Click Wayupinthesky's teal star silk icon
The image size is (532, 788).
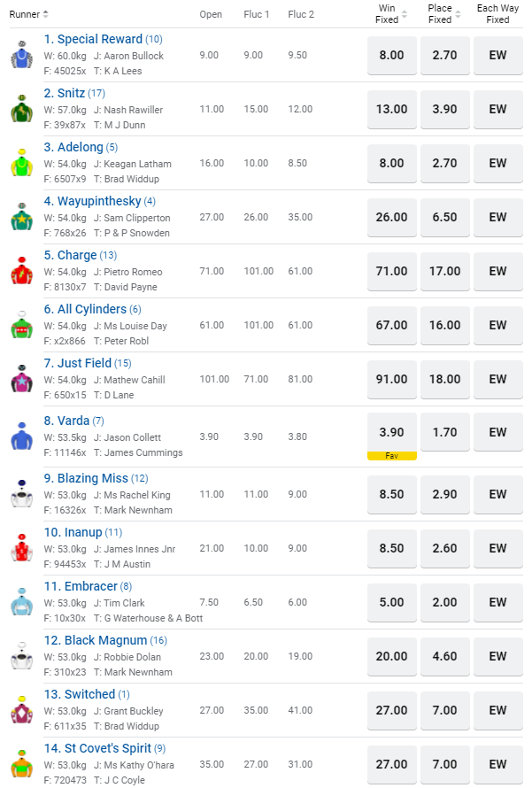pos(21,217)
